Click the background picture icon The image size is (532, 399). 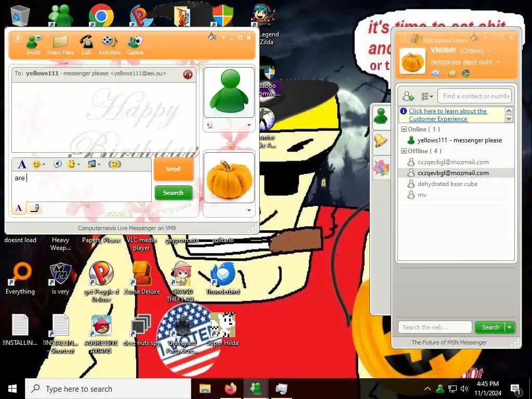click(91, 164)
